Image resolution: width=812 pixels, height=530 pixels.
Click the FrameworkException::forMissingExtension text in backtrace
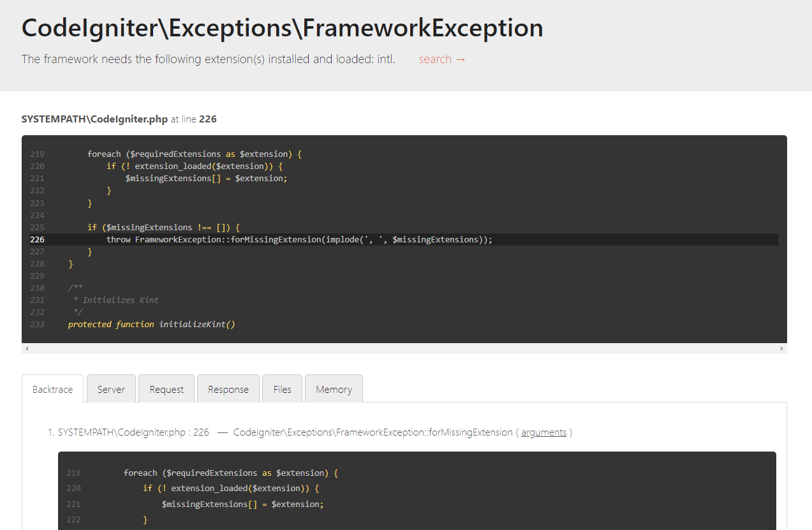tap(373, 432)
